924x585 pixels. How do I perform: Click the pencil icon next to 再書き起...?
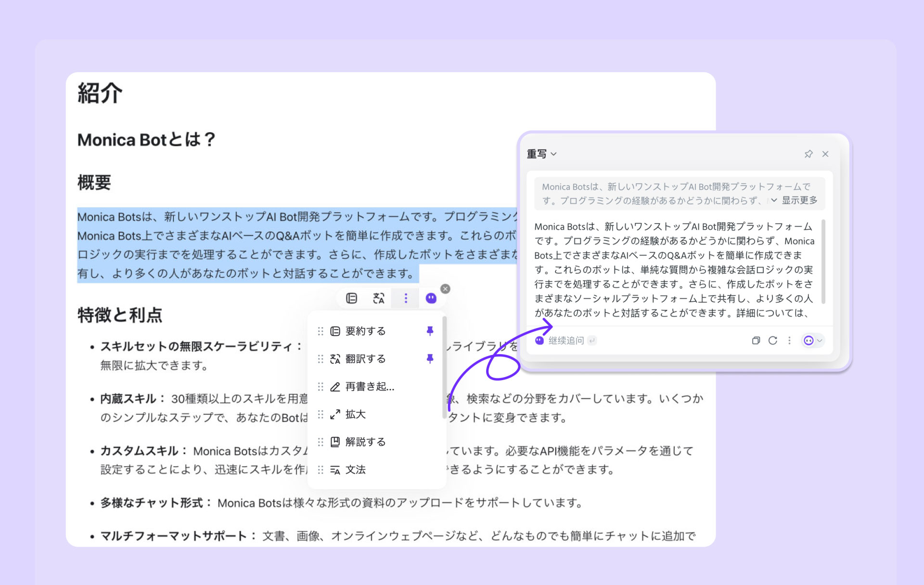coord(335,387)
